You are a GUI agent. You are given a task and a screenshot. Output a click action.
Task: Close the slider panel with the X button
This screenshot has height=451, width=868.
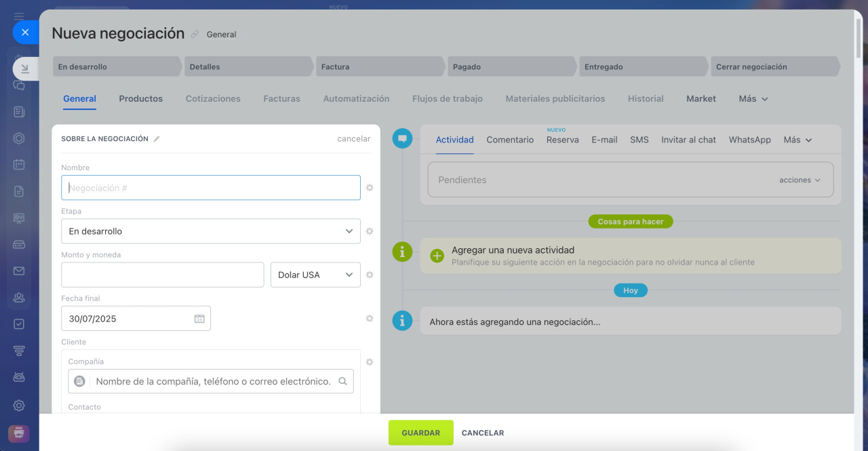(x=25, y=32)
